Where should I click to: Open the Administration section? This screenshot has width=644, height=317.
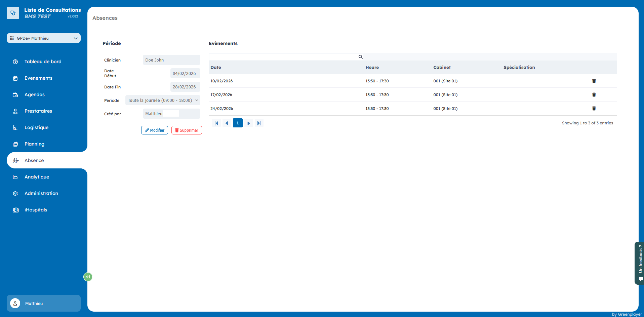click(x=41, y=194)
